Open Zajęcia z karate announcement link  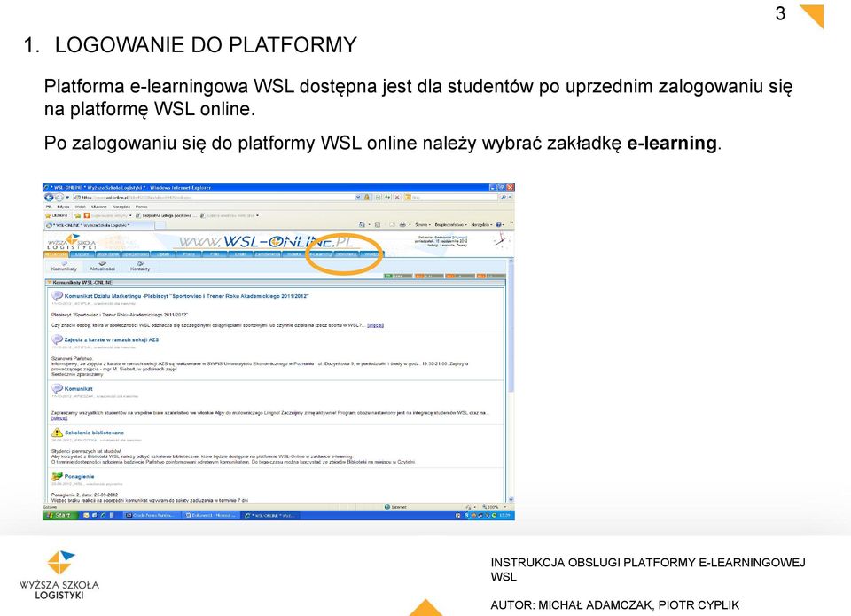pyautogui.click(x=112, y=339)
